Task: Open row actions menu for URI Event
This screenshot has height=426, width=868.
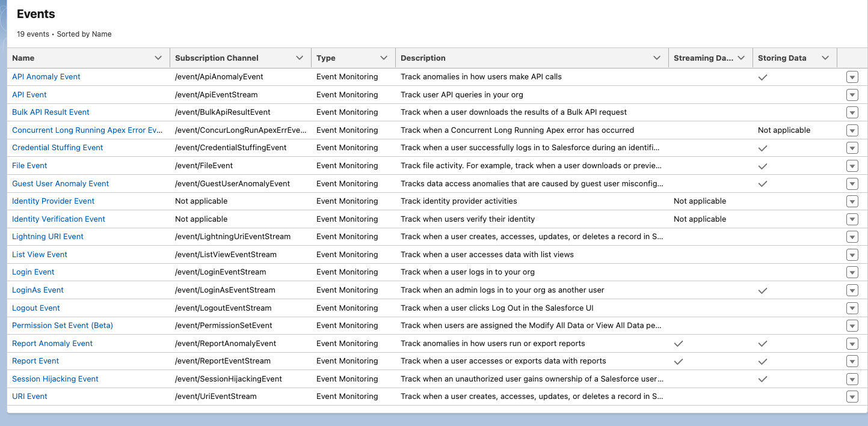Action: coord(852,397)
